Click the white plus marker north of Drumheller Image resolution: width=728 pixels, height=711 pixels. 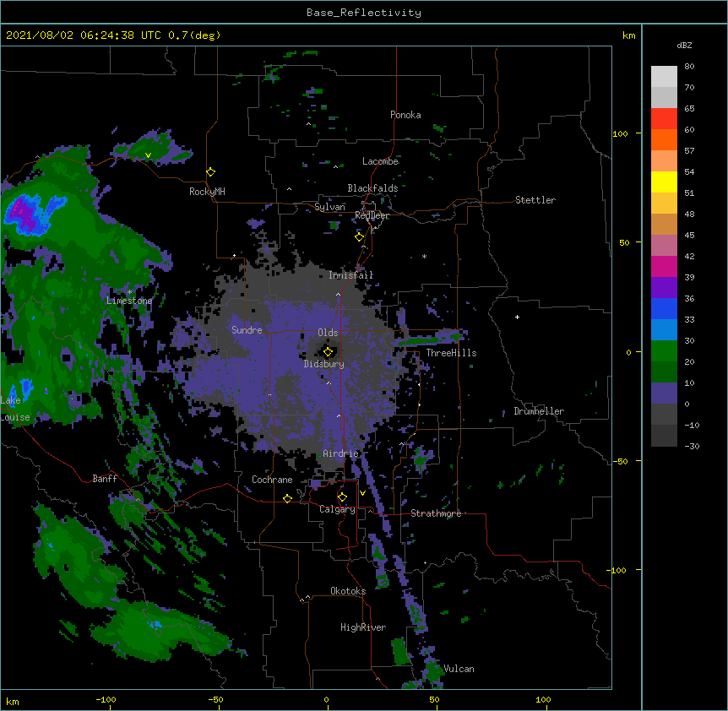[517, 317]
